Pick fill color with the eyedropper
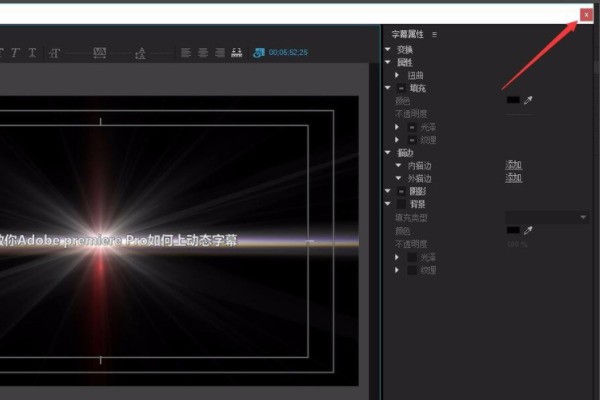The image size is (600, 400). [x=528, y=100]
